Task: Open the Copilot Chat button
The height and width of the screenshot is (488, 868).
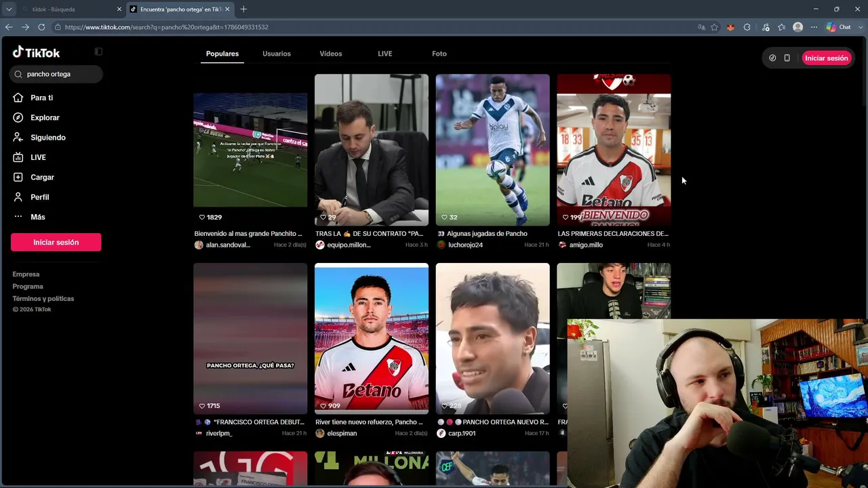Action: point(838,27)
